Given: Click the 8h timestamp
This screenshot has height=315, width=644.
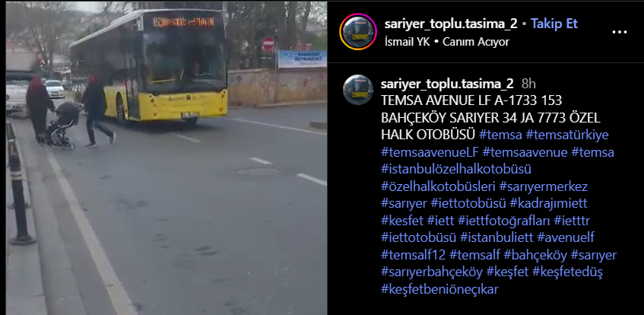Looking at the screenshot, I should (x=528, y=84).
